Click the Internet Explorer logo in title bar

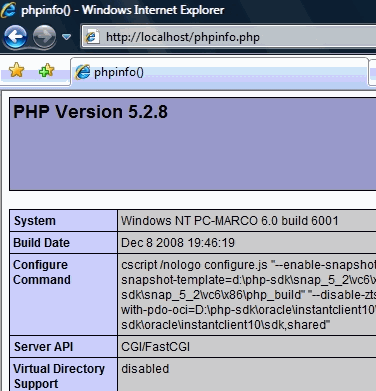click(x=8, y=9)
